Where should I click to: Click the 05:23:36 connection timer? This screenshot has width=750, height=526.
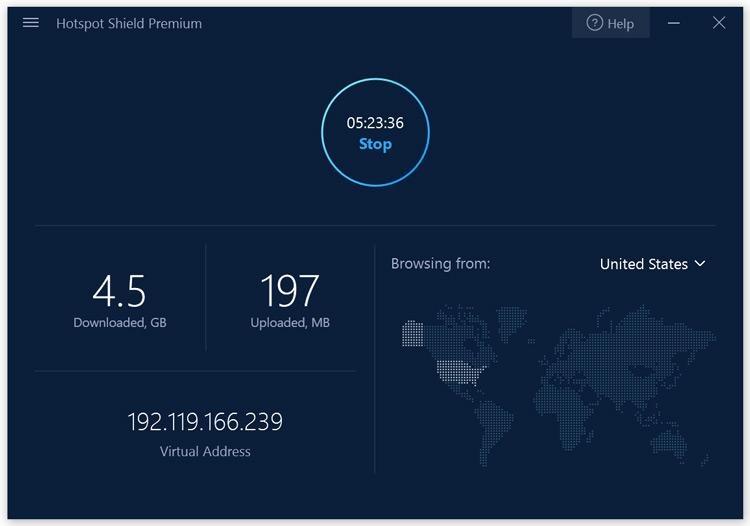pos(375,123)
